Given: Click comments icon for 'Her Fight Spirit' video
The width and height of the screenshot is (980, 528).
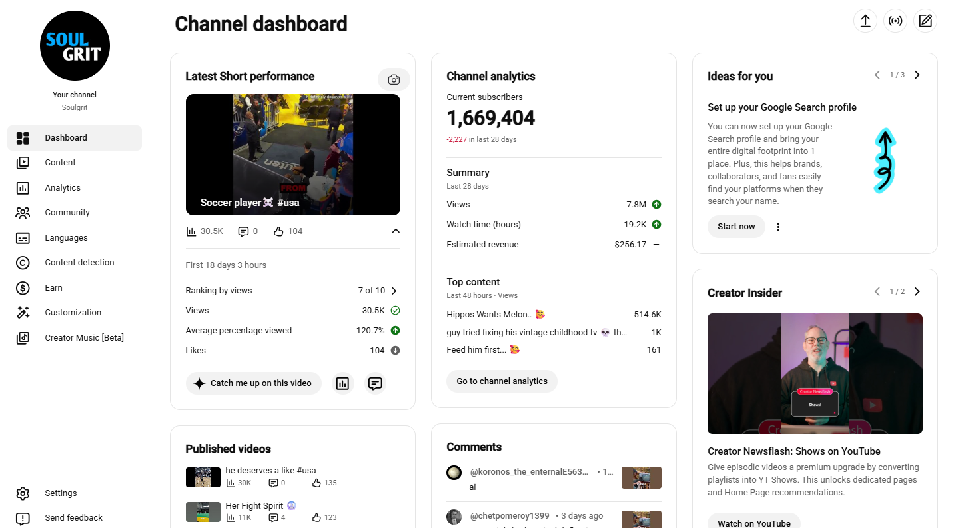Looking at the screenshot, I should pos(273,518).
